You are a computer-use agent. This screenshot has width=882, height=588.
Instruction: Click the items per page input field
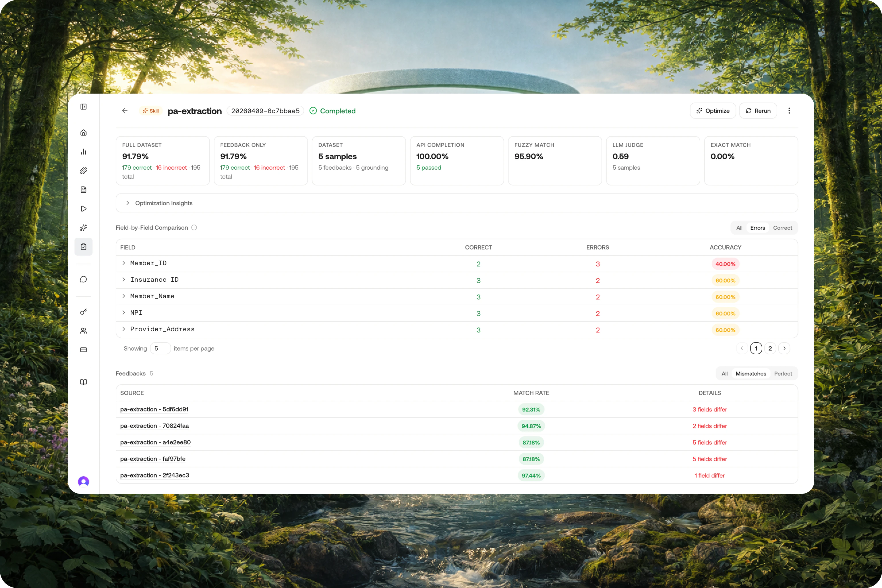[x=160, y=348]
